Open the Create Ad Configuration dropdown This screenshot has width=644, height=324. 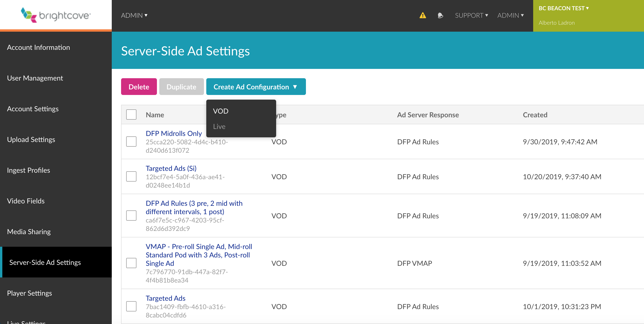256,87
